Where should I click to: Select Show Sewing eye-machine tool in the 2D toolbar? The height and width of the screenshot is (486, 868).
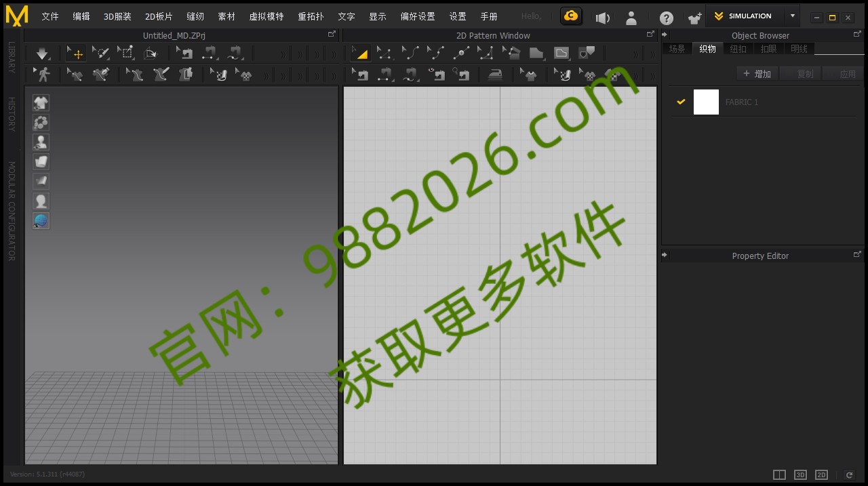[437, 75]
